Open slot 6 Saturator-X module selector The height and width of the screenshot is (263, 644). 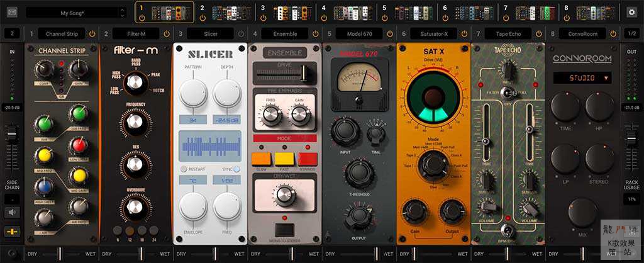pyautogui.click(x=434, y=34)
